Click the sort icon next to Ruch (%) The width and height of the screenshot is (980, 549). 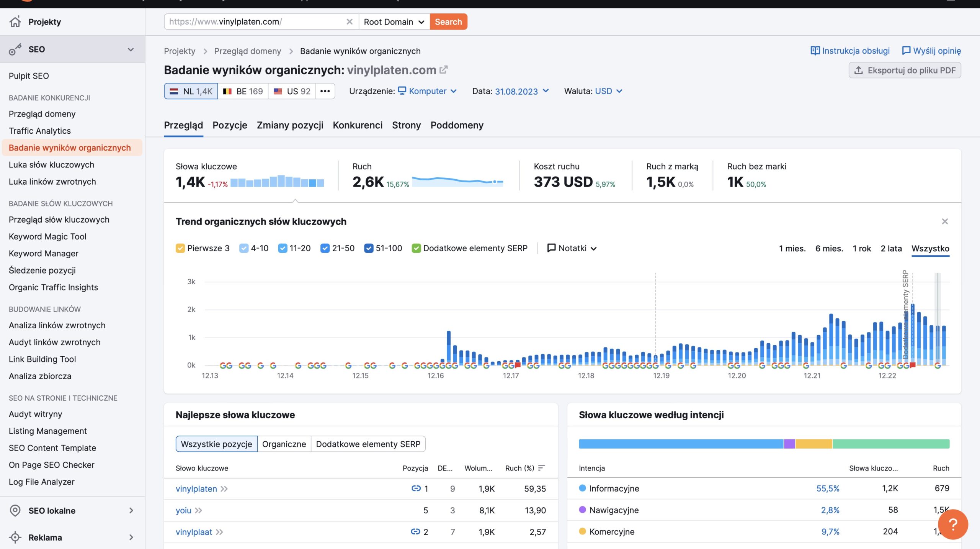tap(541, 468)
